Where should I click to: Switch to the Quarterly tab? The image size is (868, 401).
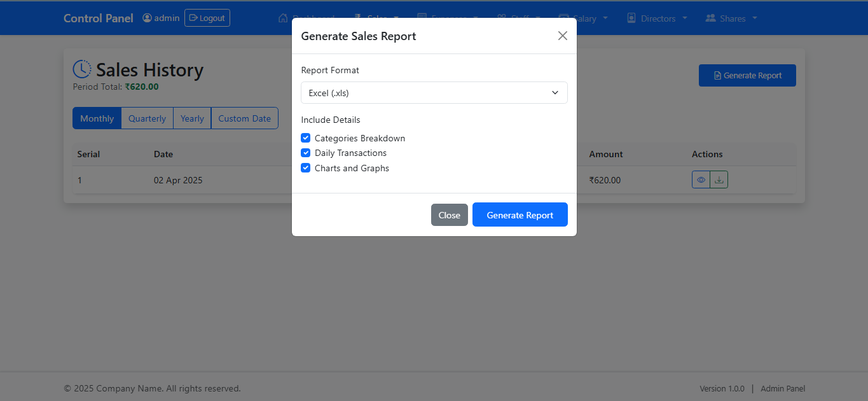coord(147,118)
